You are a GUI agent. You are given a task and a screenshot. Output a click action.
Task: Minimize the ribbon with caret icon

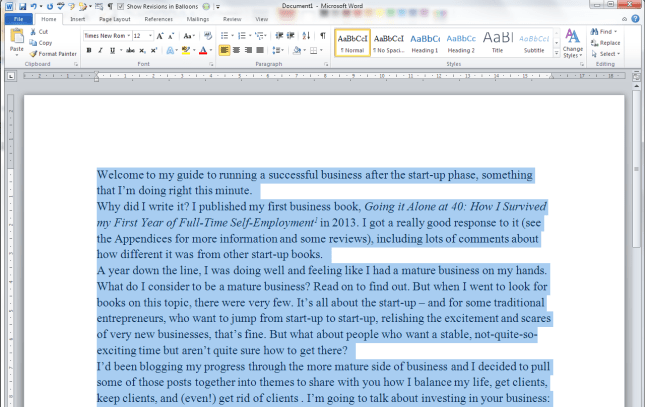[x=624, y=19]
